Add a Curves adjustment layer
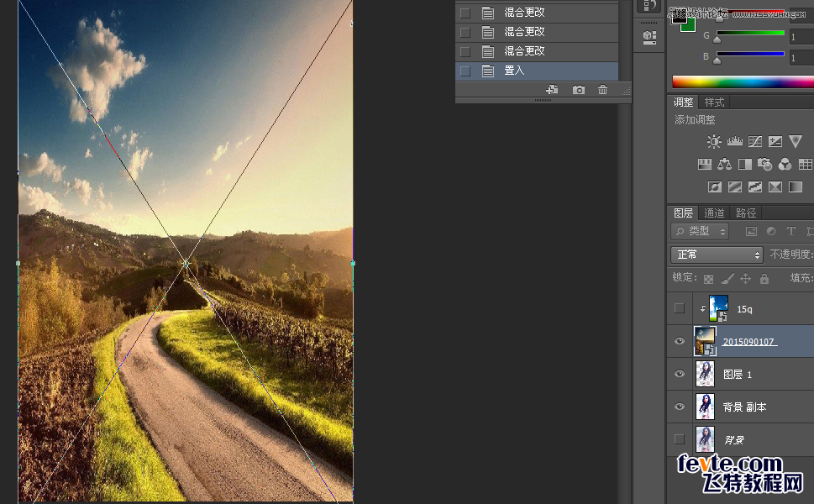The width and height of the screenshot is (814, 504). (x=755, y=142)
